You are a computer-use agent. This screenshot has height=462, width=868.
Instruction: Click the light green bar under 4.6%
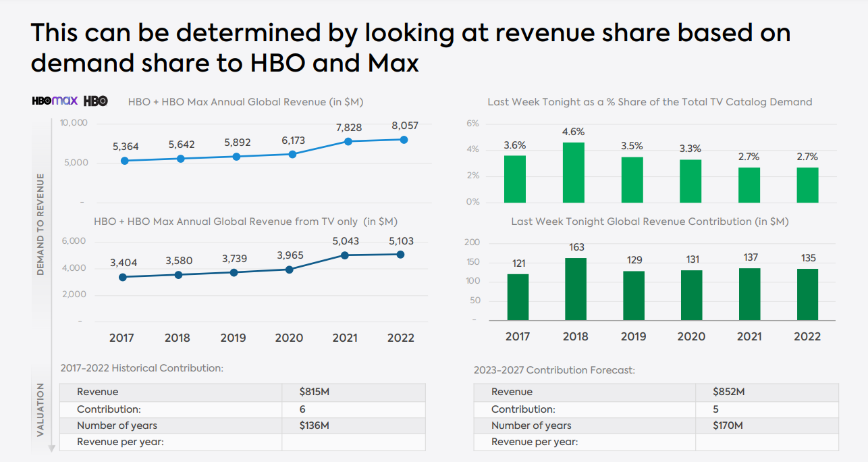573,172
